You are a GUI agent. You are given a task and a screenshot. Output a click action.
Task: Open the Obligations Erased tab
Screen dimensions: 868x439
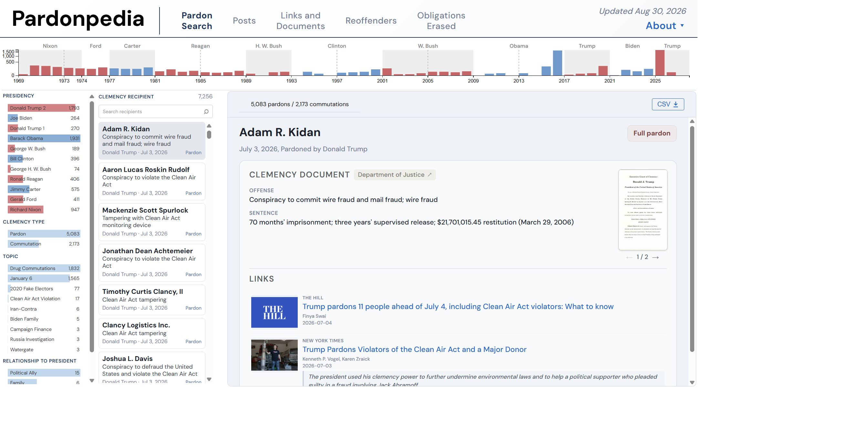tap(441, 21)
